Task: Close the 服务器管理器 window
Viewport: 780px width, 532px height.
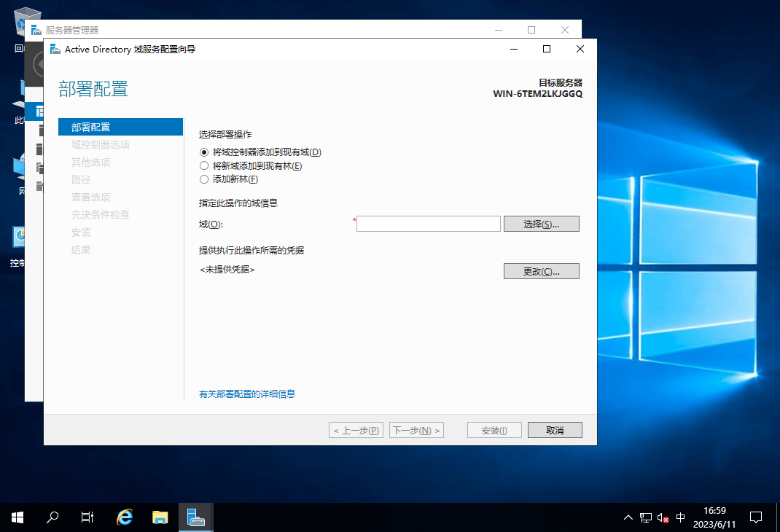Action: [565, 30]
